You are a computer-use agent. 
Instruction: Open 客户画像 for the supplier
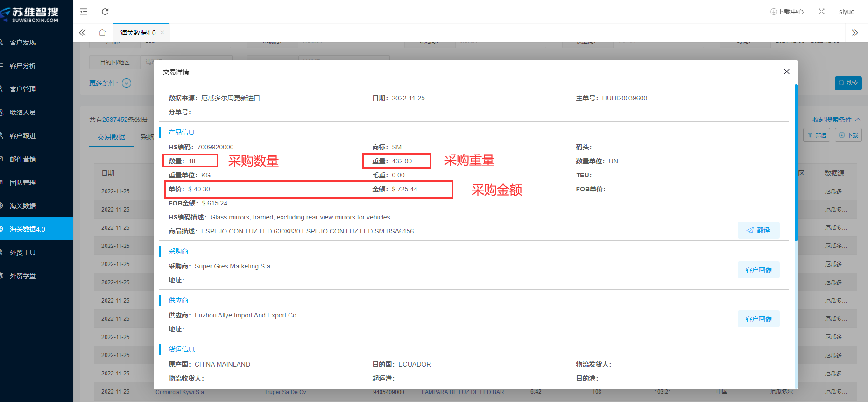pos(758,319)
